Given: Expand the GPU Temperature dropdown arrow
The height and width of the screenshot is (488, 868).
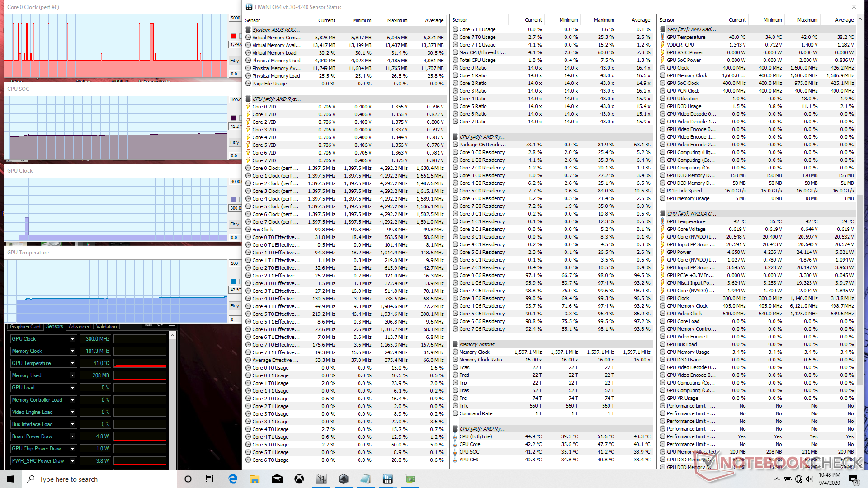Looking at the screenshot, I should coord(72,363).
